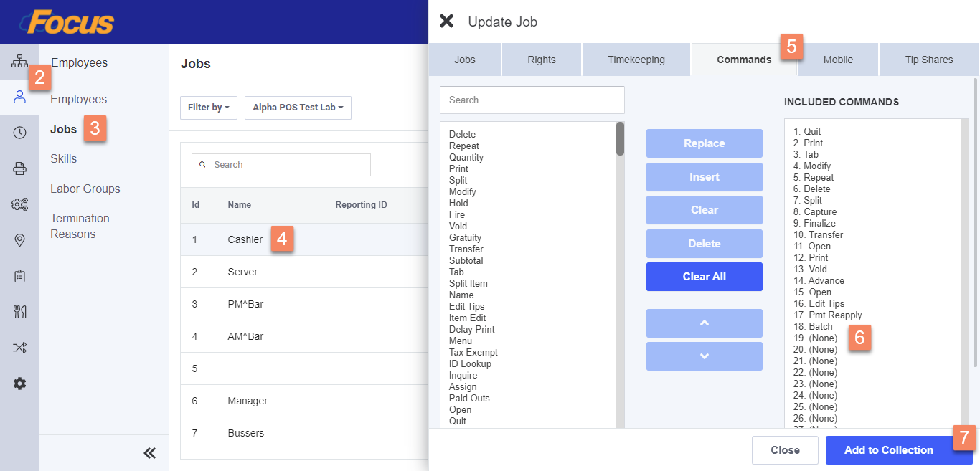Select Subtotal in available commands list
Viewport: 980px width, 471px height.
pos(466,261)
